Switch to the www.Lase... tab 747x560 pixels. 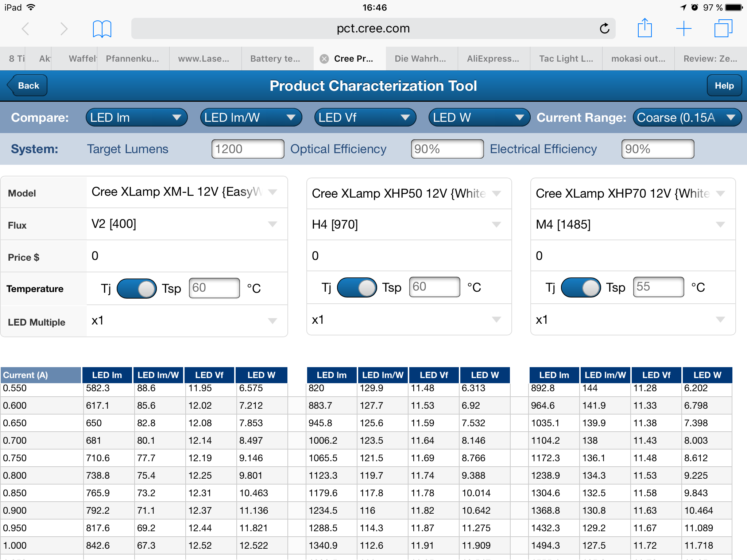tap(205, 59)
